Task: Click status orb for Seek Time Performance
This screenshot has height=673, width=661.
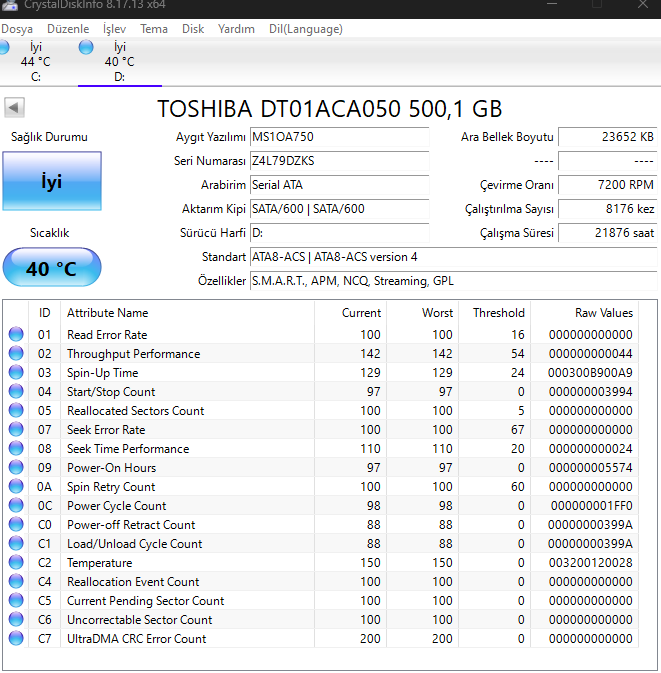Action: [x=16, y=448]
